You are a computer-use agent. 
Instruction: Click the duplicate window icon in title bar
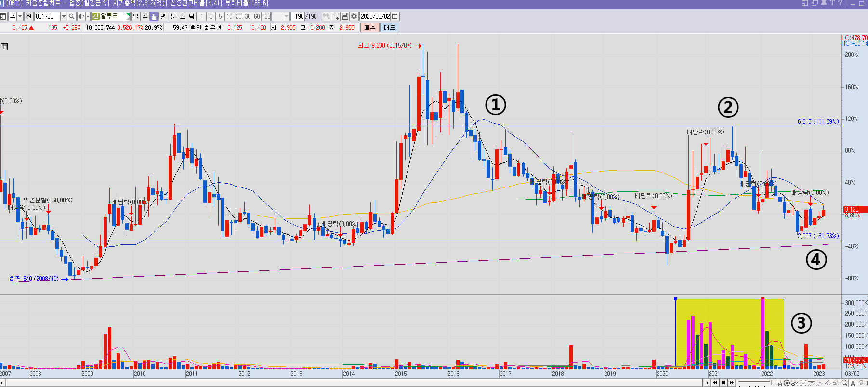(x=815, y=3)
